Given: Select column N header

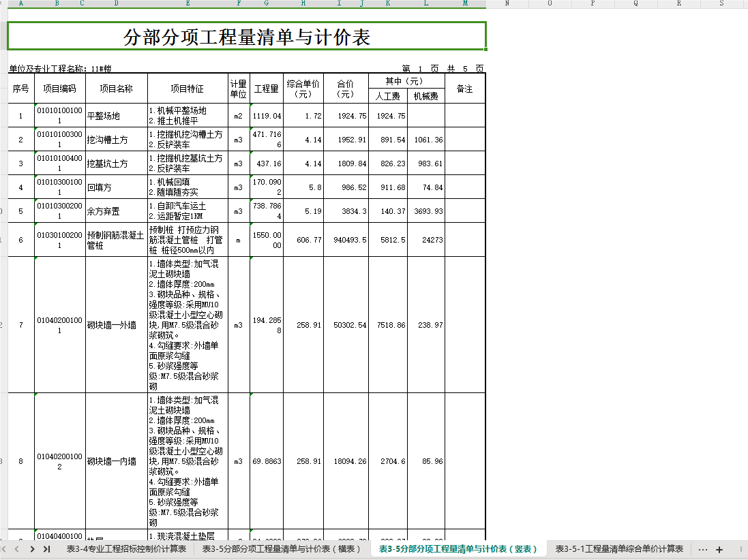Looking at the screenshot, I should click(507, 3).
